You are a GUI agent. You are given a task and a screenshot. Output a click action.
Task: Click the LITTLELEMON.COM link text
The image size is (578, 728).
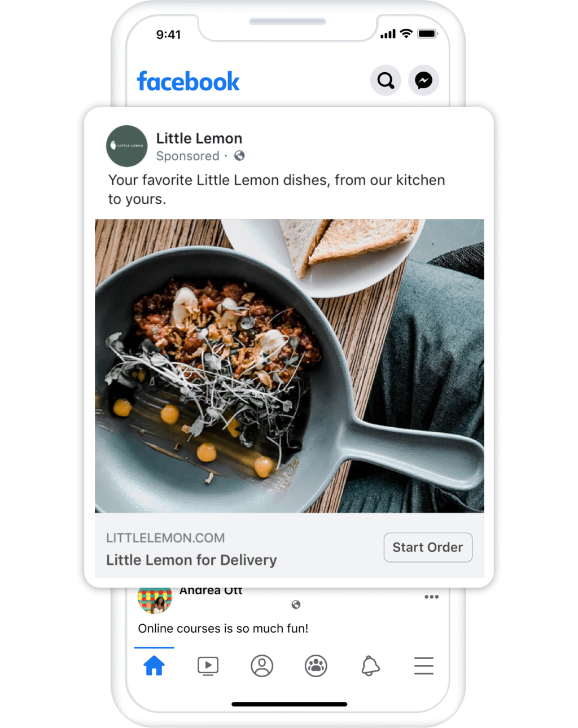pos(165,538)
